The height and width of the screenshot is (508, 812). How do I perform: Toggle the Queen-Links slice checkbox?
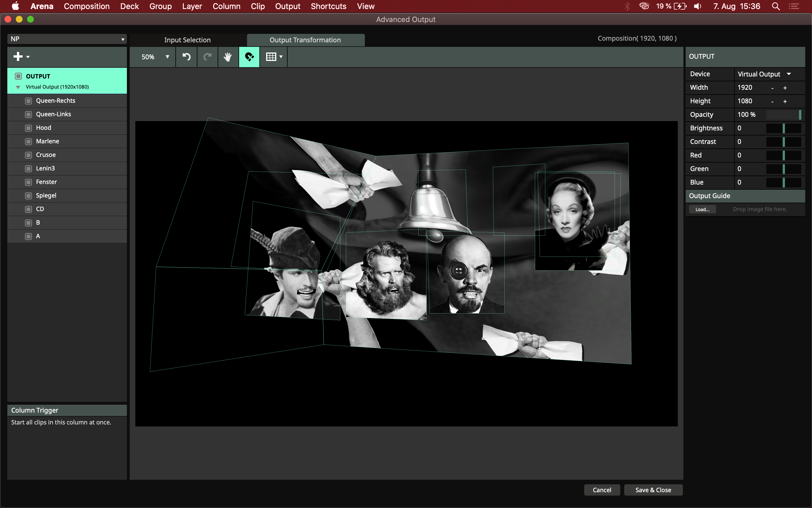[x=28, y=114]
